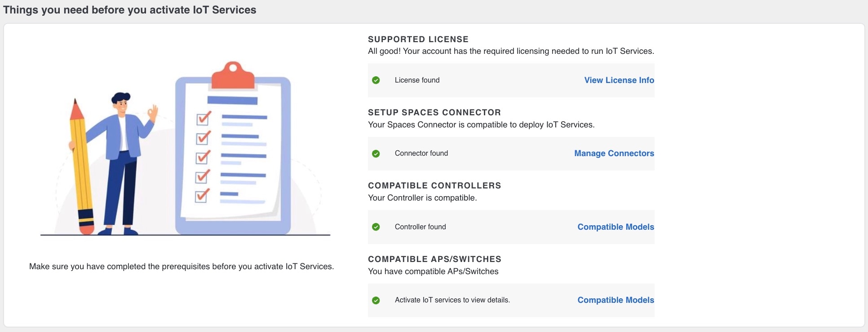Click the green check icon beside Controller found
This screenshot has width=868, height=332.
(376, 227)
